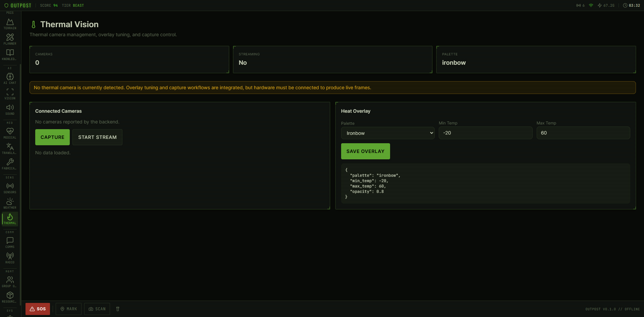This screenshot has height=317, width=644.
Task: Open the Sound module icon
Action: click(10, 109)
